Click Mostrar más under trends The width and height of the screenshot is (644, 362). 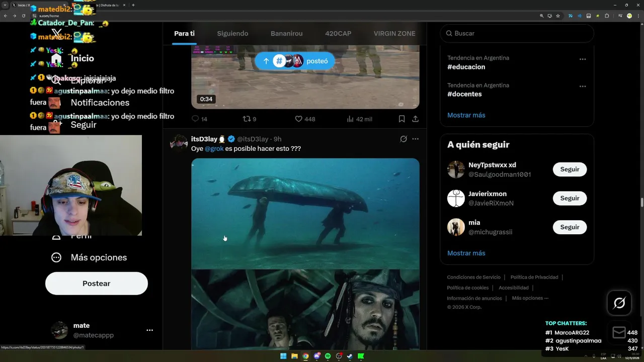click(x=466, y=115)
